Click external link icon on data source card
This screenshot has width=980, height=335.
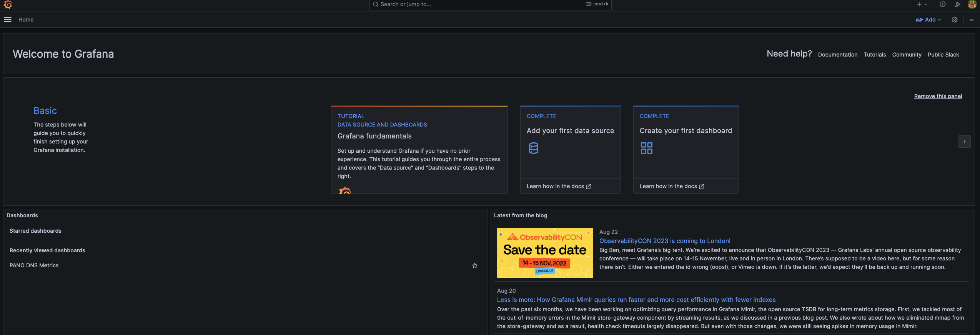point(589,186)
